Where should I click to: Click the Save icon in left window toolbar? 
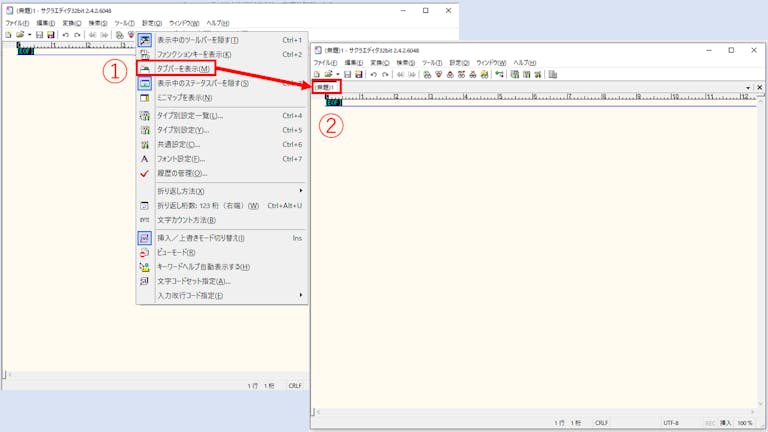pos(39,35)
